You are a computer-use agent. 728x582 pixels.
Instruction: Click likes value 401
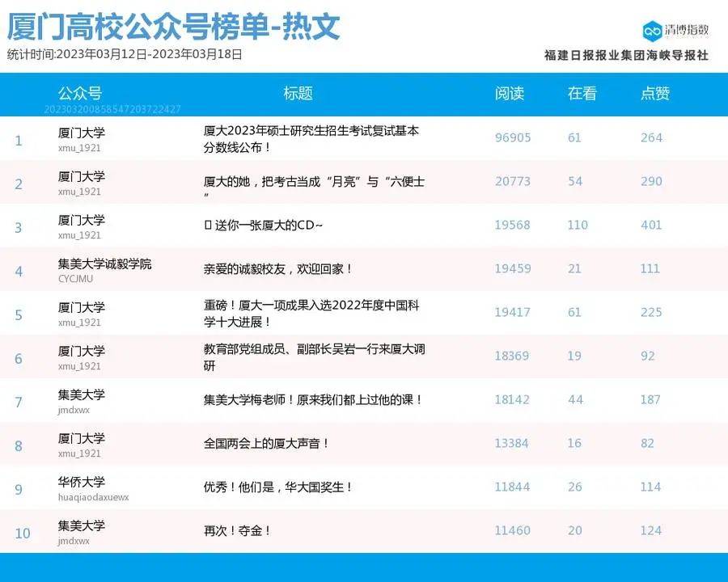click(651, 225)
